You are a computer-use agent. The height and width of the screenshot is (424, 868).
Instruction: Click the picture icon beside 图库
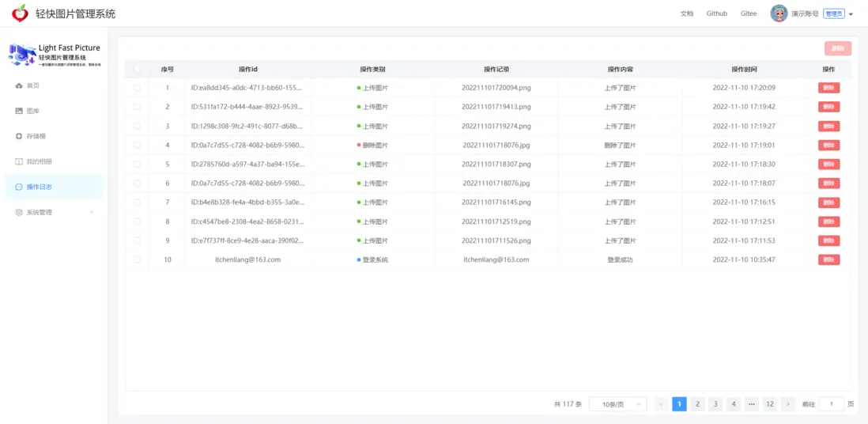pyautogui.click(x=19, y=111)
